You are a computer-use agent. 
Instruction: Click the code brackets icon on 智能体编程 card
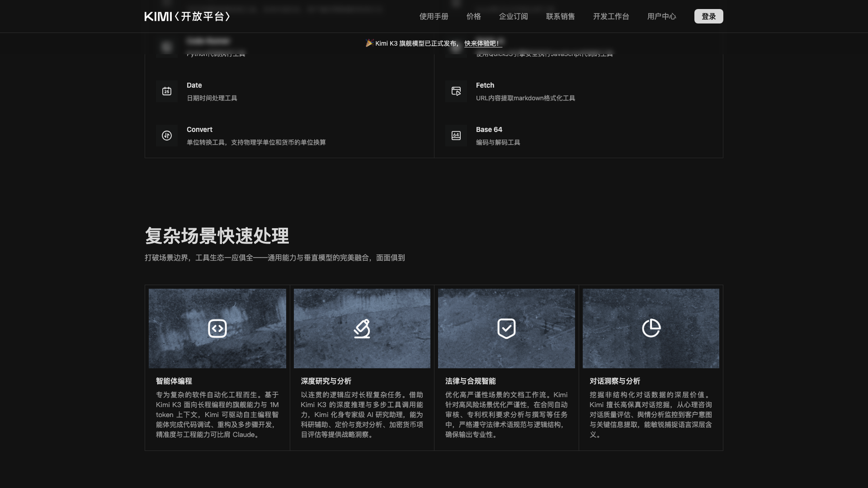217,328
